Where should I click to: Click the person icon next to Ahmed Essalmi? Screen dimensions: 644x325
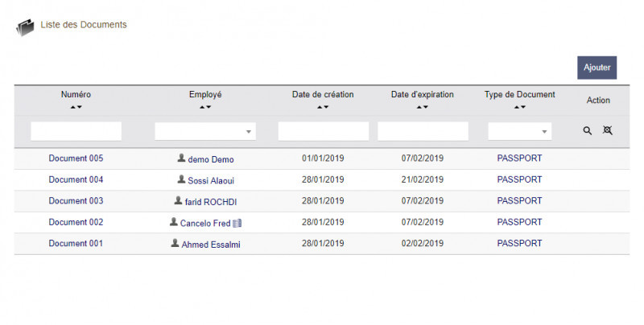pyautogui.click(x=175, y=243)
